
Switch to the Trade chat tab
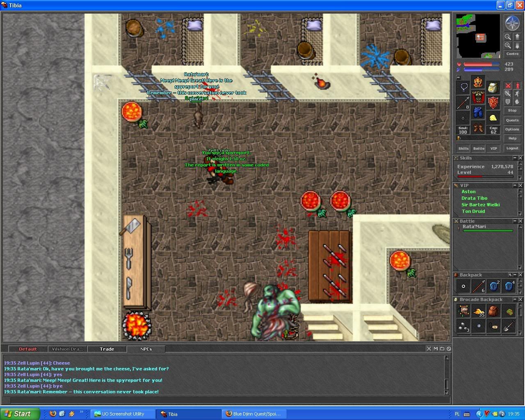click(107, 349)
